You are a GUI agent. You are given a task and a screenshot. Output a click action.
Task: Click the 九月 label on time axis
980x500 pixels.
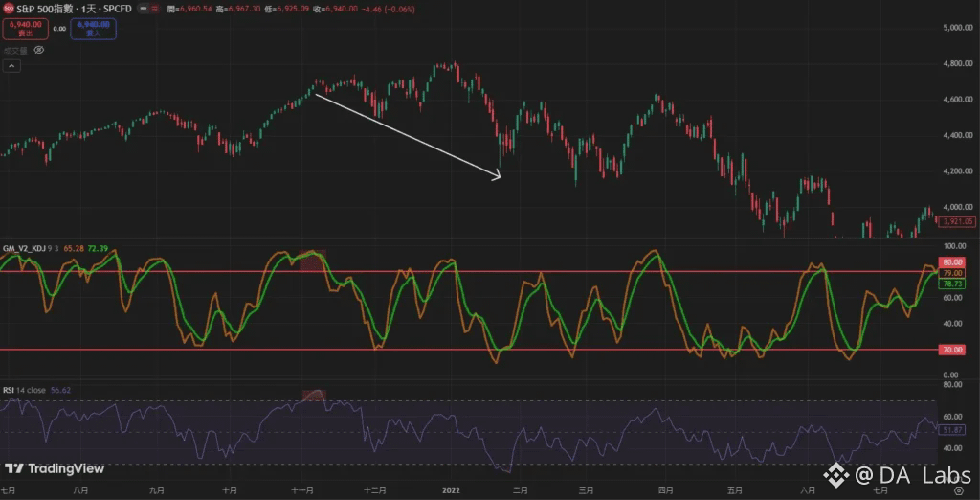(x=158, y=490)
